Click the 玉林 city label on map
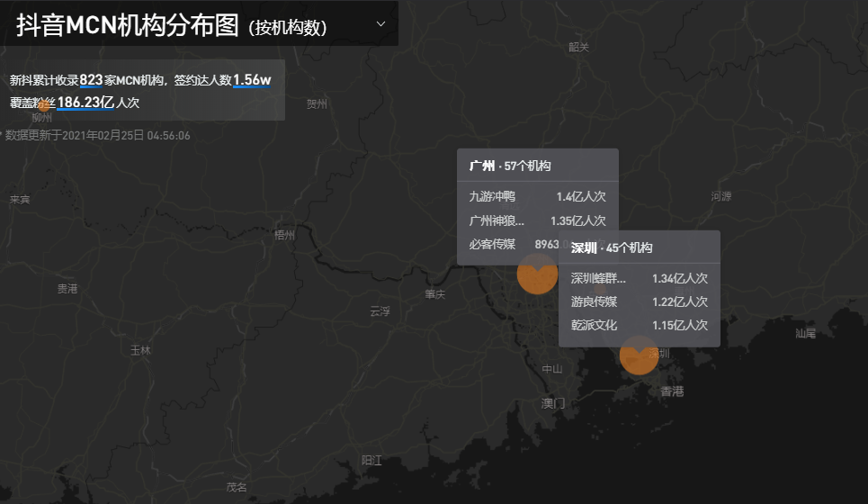This screenshot has height=504, width=868. 140,350
